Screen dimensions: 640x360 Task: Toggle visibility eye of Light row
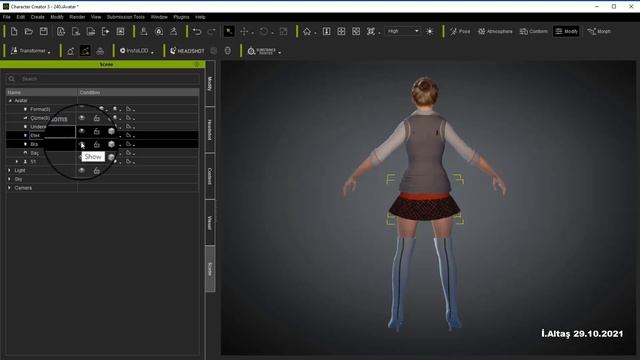(82, 171)
